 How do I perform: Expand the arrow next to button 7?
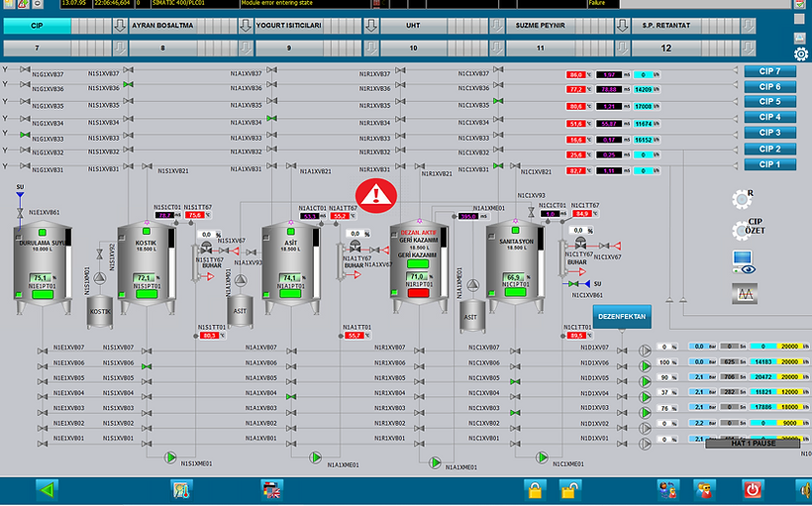[x=120, y=49]
